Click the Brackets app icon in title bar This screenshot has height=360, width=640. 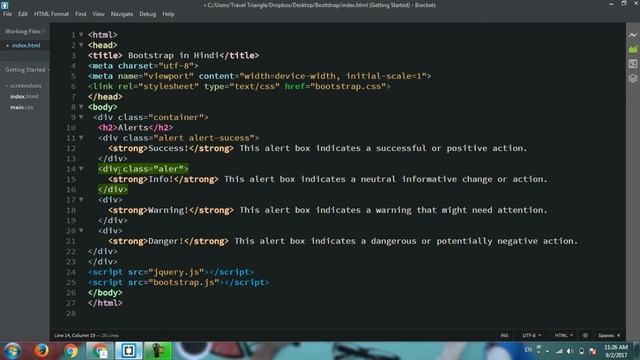4,5
